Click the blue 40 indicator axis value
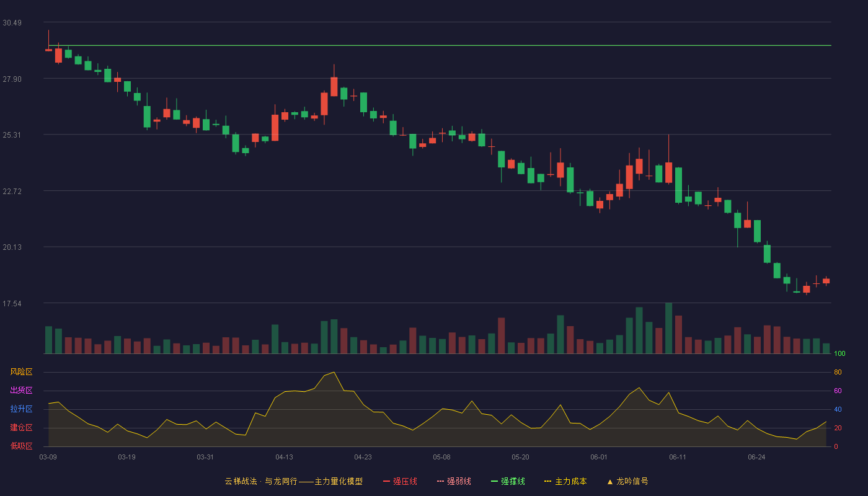This screenshot has height=496, width=868. pos(838,409)
